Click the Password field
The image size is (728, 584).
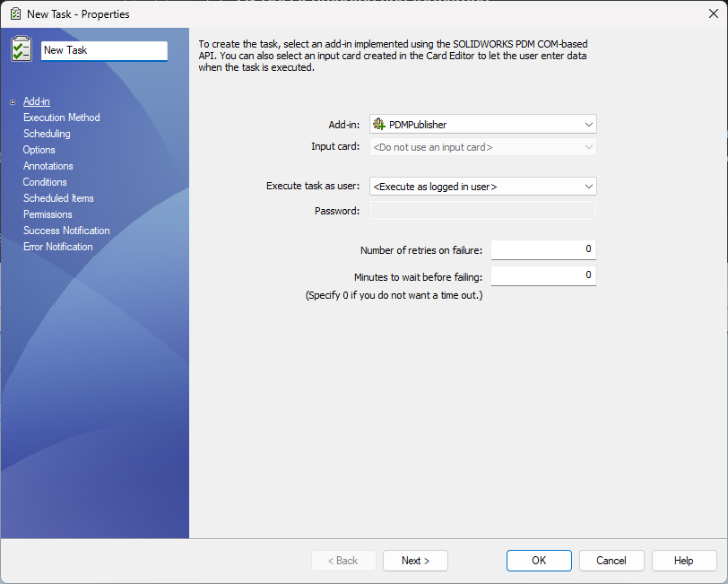pyautogui.click(x=483, y=211)
